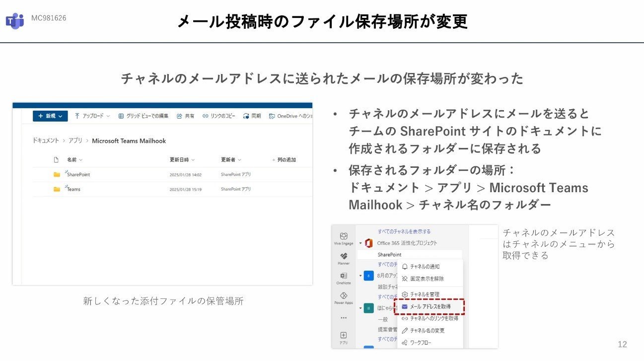Open the 更新者 column dropdown
The height and width of the screenshot is (361, 644).
[x=231, y=160]
